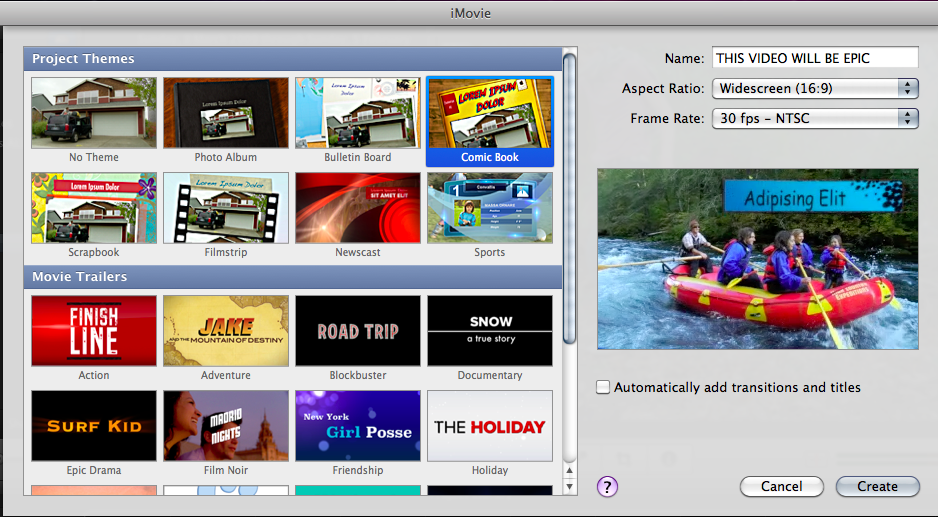Choose the Film Noir trailer
938x517 pixels.
point(226,425)
